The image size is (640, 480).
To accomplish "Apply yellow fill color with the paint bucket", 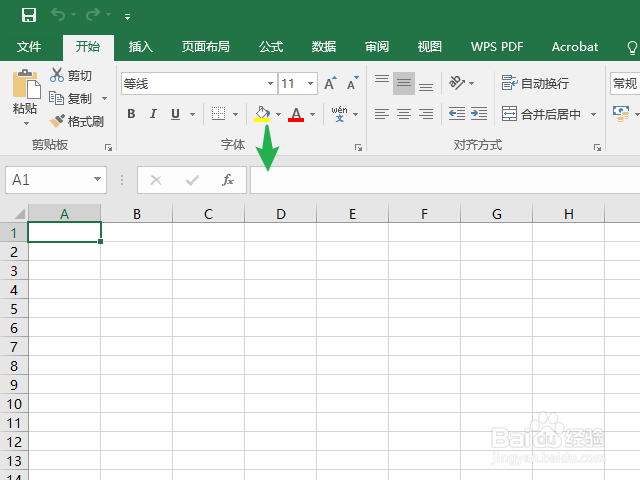I will click(262, 114).
